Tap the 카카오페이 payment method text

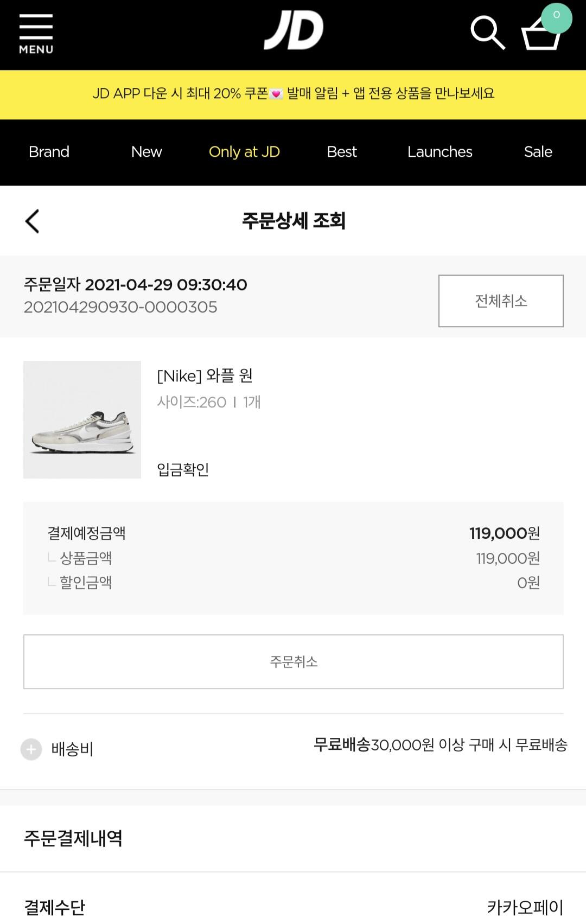525,907
